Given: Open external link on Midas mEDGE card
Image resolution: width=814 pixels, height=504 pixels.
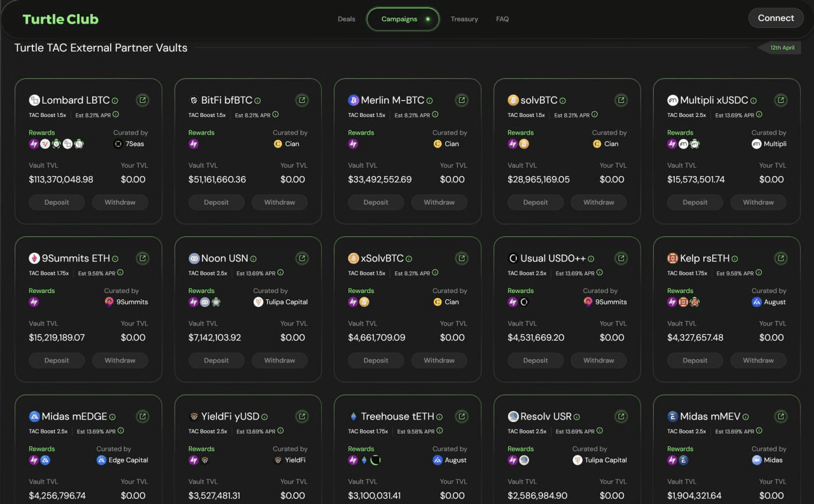Looking at the screenshot, I should [x=143, y=417].
